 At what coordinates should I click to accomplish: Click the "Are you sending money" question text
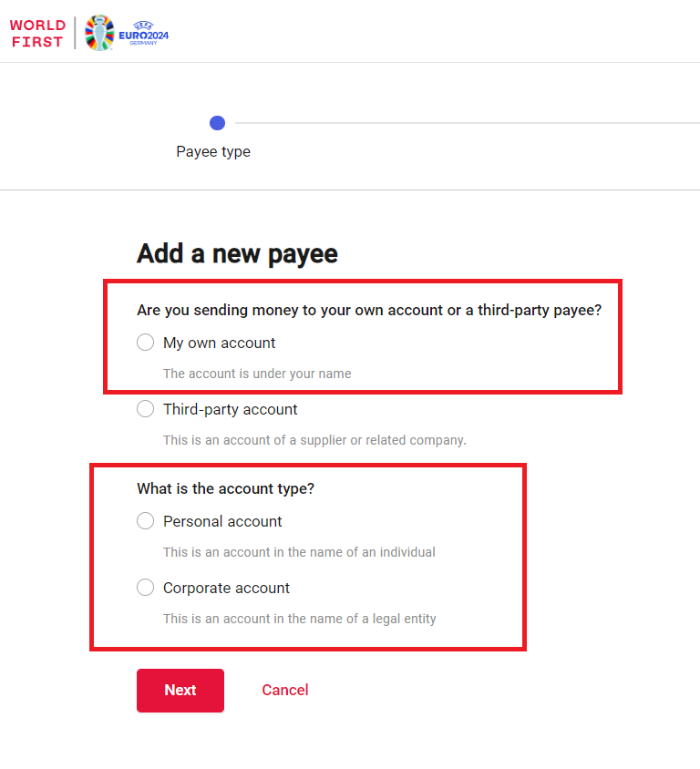tap(369, 310)
